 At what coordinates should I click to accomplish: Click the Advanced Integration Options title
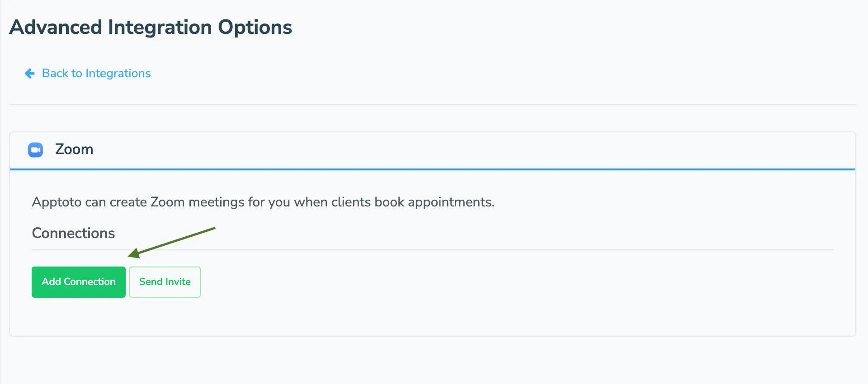coord(151,27)
